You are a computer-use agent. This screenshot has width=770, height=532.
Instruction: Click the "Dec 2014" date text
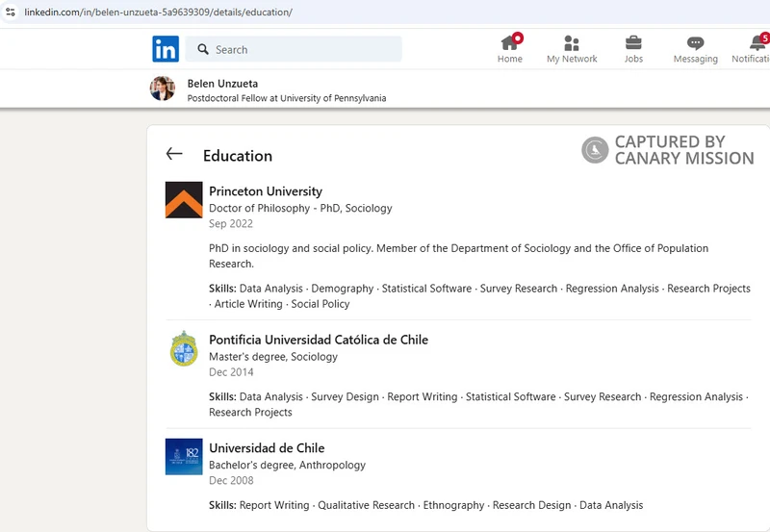tap(231, 372)
